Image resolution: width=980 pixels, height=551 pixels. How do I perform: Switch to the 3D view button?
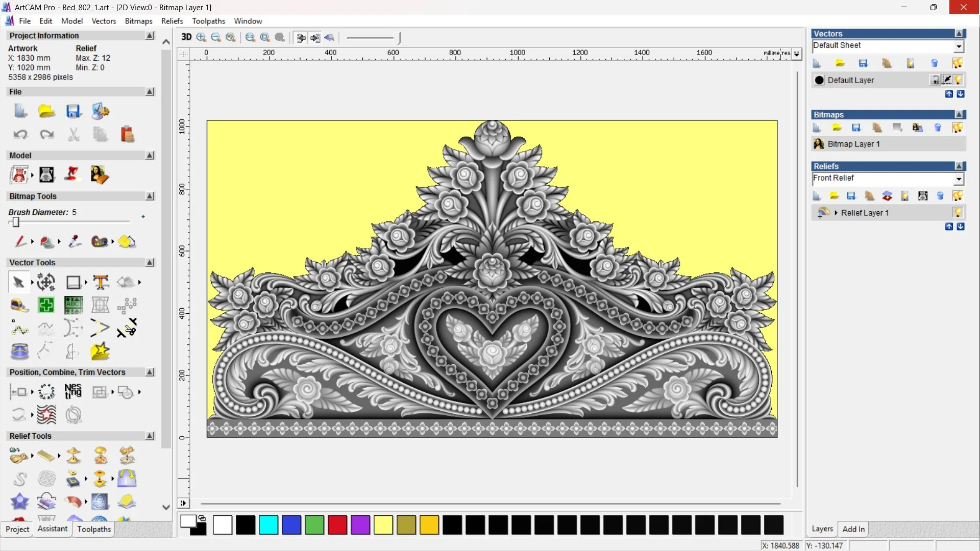tap(186, 37)
